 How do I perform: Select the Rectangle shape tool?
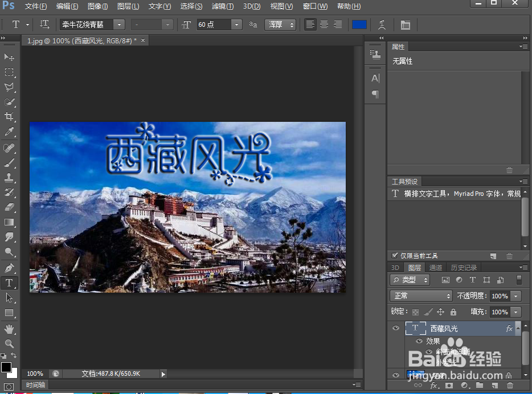[x=9, y=313]
